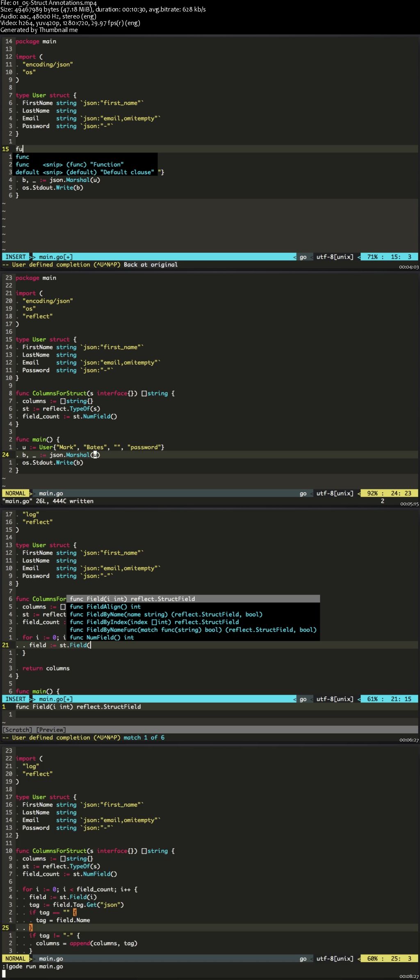
Task: Click 'for i := 0; i < field_count; i++' loop line
Action: [80, 889]
